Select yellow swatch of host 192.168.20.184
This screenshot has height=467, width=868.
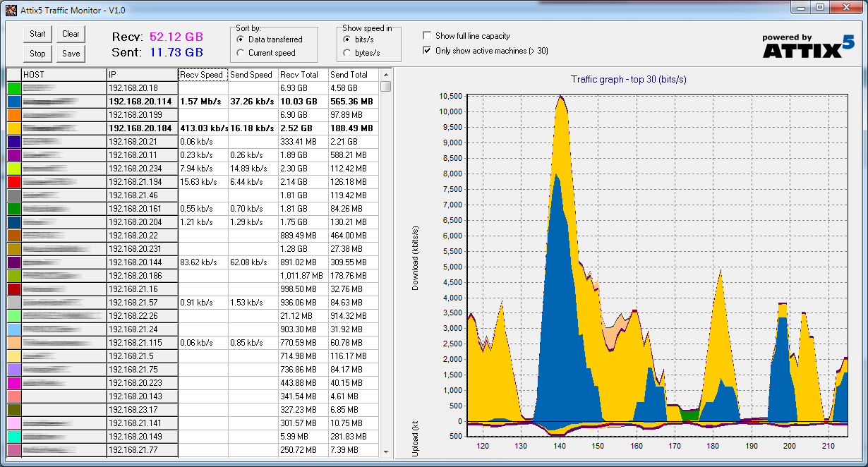14,128
